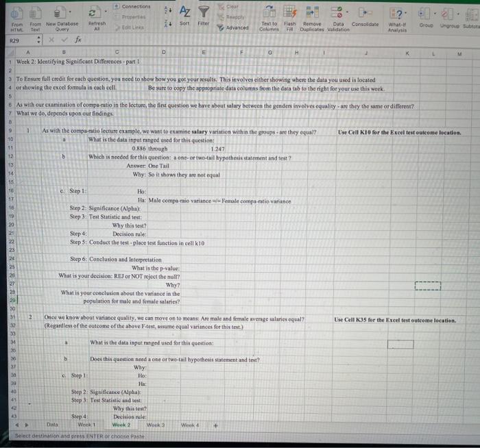This screenshot has height=448, width=480.
Task: Click Text to Columns icon
Action: pyautogui.click(x=269, y=12)
